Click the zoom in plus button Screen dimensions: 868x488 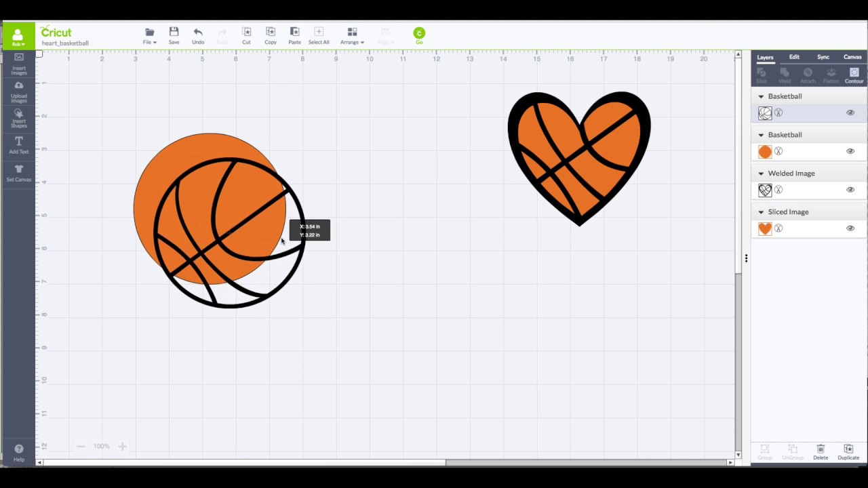coord(123,446)
